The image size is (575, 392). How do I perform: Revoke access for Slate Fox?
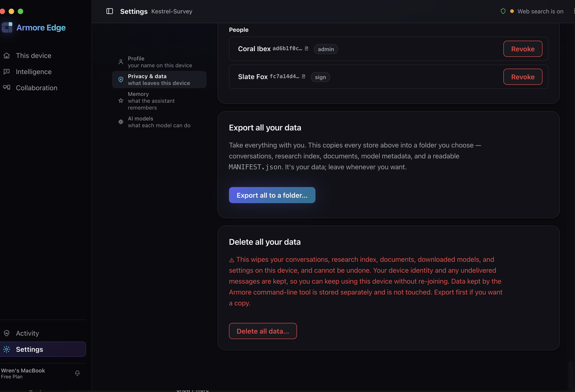523,77
